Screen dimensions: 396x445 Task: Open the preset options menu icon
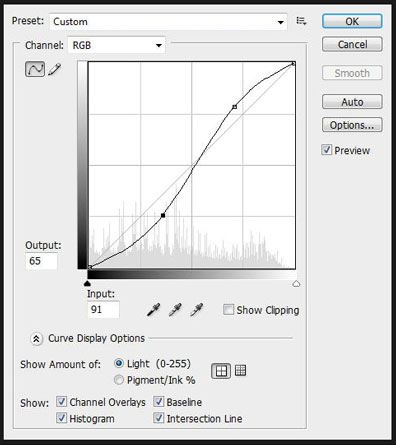click(301, 21)
